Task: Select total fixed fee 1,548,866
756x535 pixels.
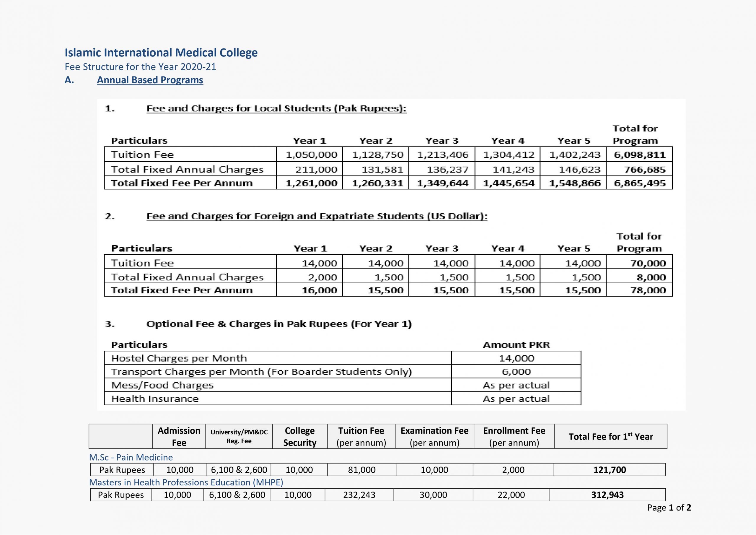Action: click(575, 183)
